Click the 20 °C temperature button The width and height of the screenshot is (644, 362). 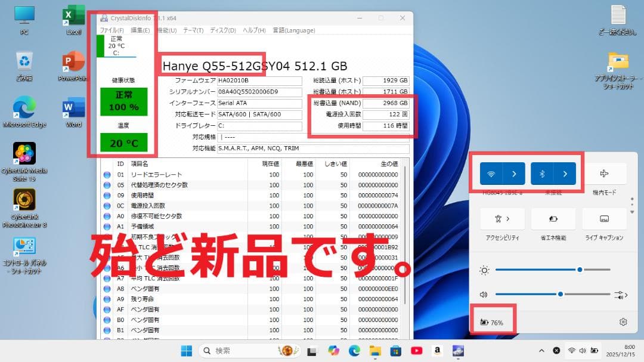coord(123,143)
